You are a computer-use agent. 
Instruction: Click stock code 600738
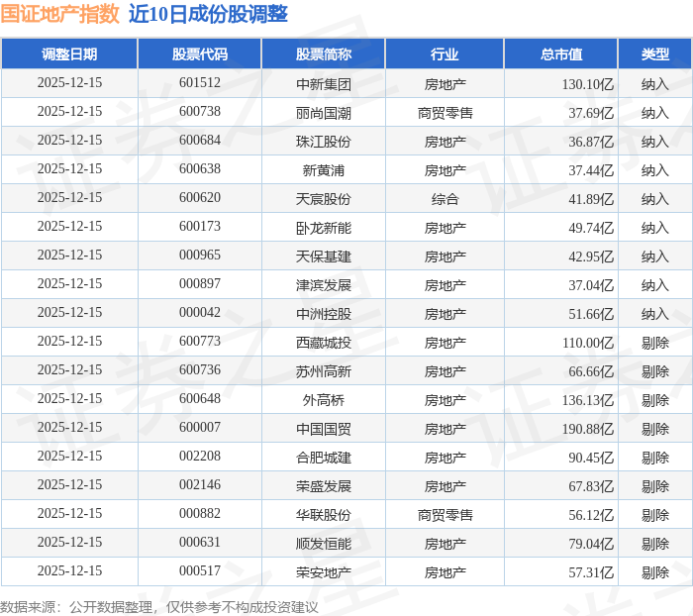pos(200,112)
